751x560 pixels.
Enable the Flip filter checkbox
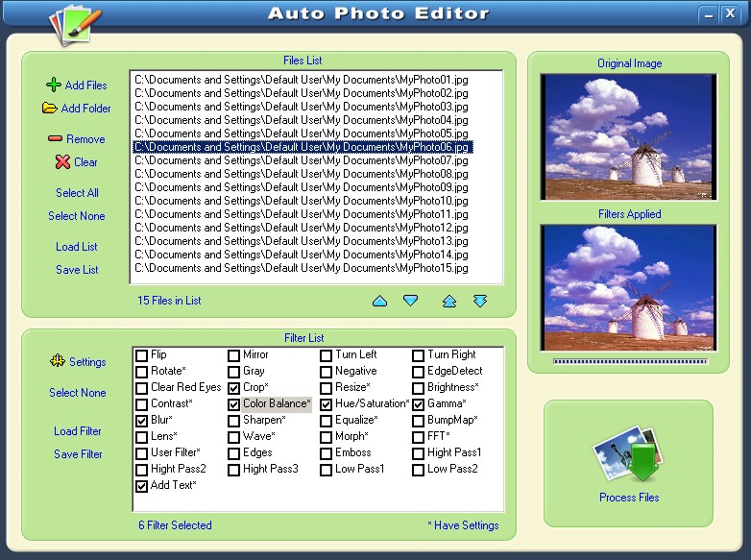(x=142, y=355)
